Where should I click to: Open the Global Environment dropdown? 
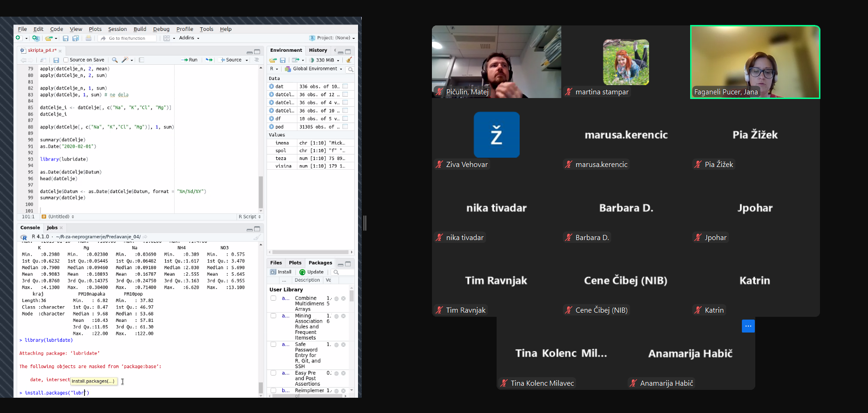314,69
